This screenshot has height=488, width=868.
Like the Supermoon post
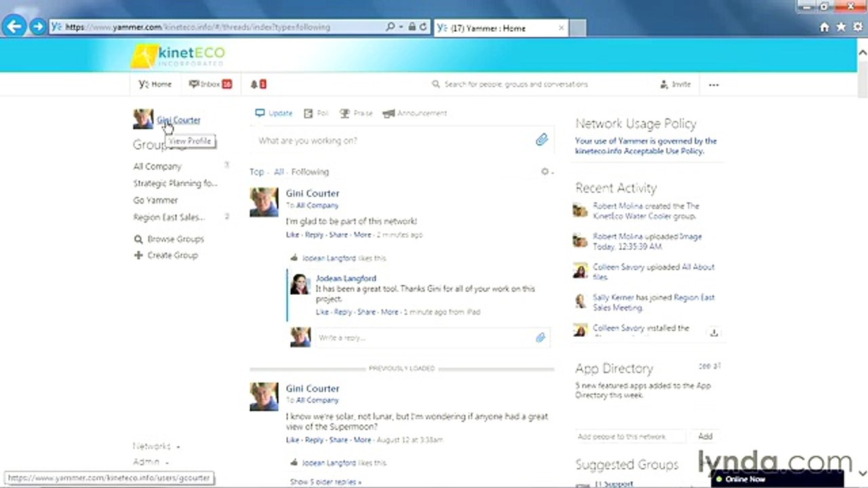292,439
